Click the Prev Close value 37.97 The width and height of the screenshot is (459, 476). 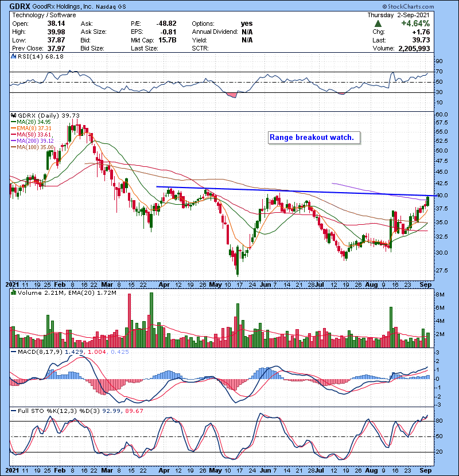pyautogui.click(x=56, y=48)
